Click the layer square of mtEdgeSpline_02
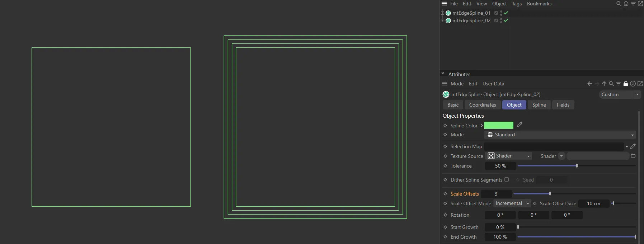 (x=496, y=20)
